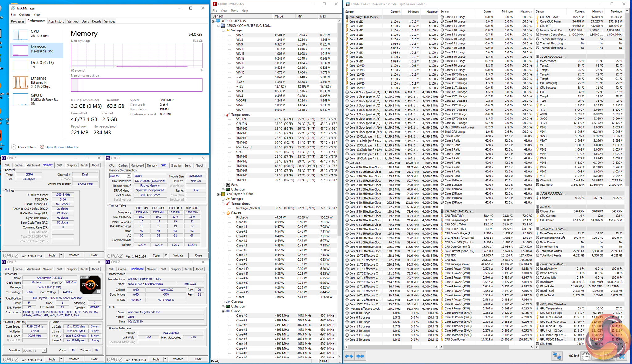Switch to the App history tab
The image size is (632, 364).
[x=56, y=21]
